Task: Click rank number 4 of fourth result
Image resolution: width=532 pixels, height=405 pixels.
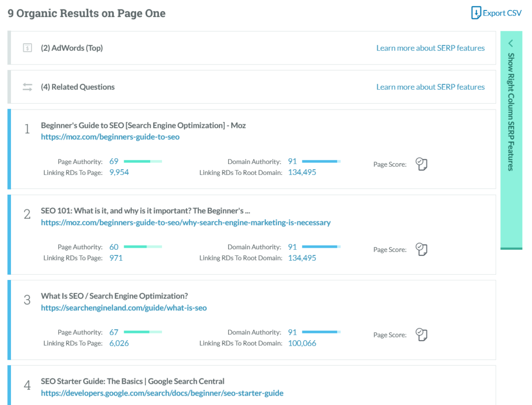Action: tap(27, 385)
